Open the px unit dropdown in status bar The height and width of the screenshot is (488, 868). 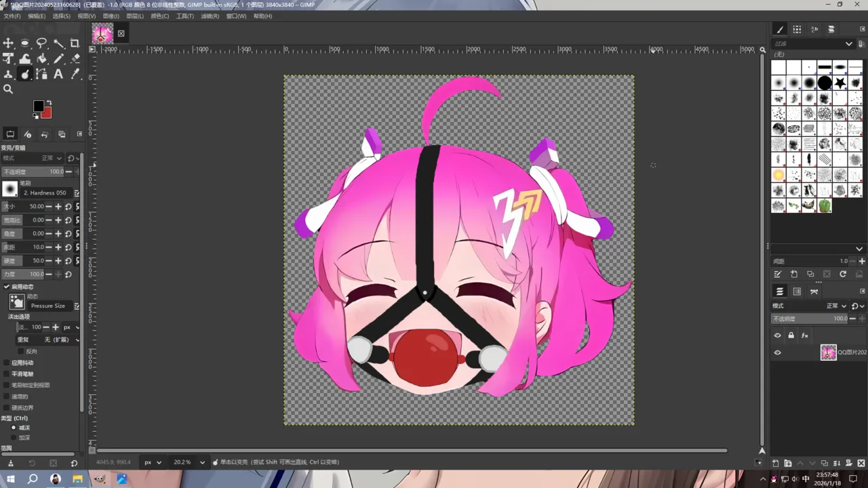[153, 462]
